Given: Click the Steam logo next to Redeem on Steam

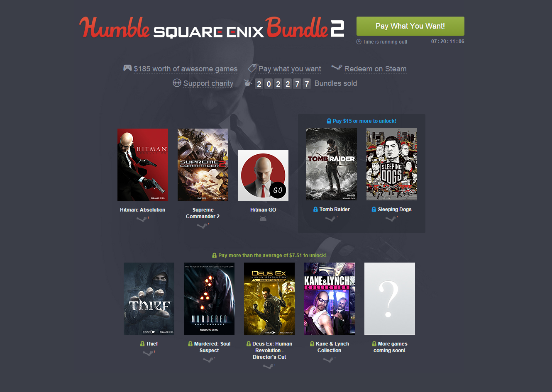Looking at the screenshot, I should click(x=337, y=67).
